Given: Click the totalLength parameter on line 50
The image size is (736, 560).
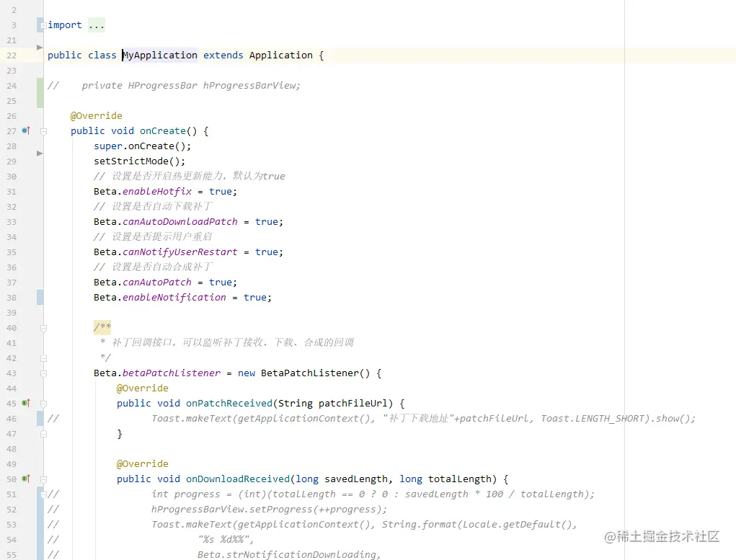Looking at the screenshot, I should [x=459, y=479].
